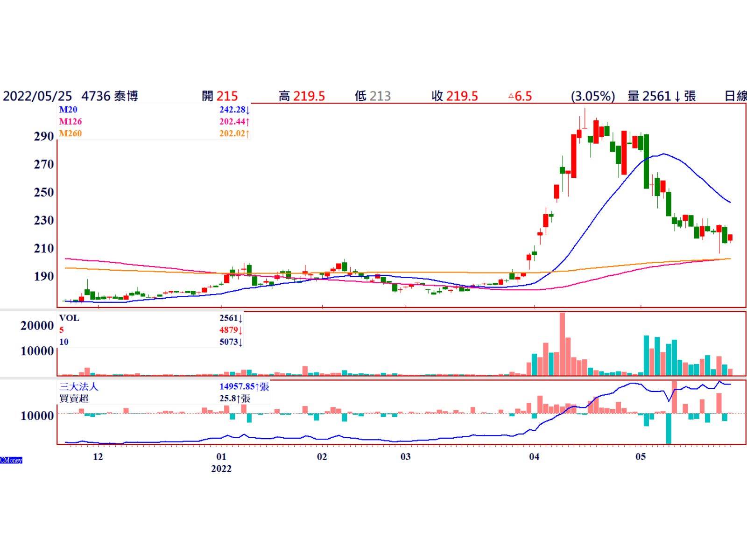Click the red triangle beside 6.5
Screen dimensions: 747x560
(511, 97)
